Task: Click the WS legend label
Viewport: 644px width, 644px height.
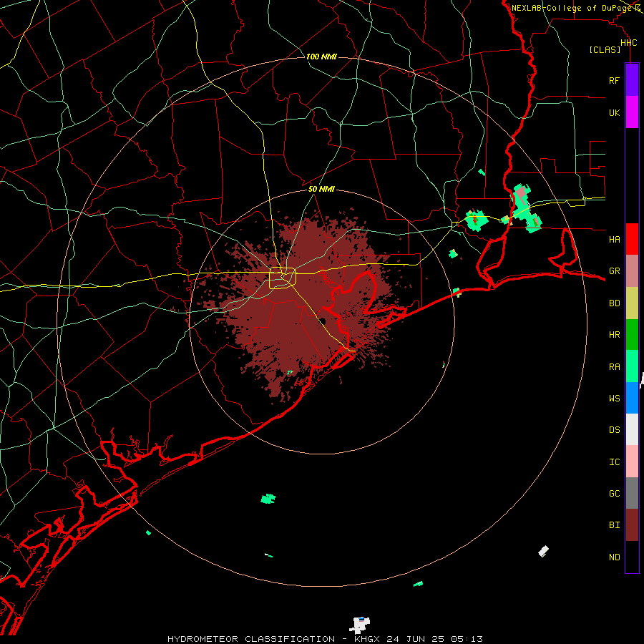Action: click(x=615, y=398)
